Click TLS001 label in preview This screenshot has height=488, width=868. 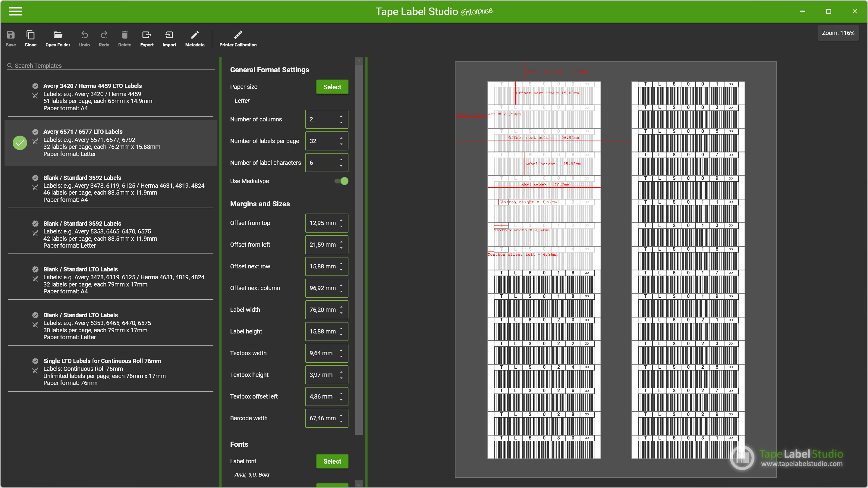tap(688, 93)
